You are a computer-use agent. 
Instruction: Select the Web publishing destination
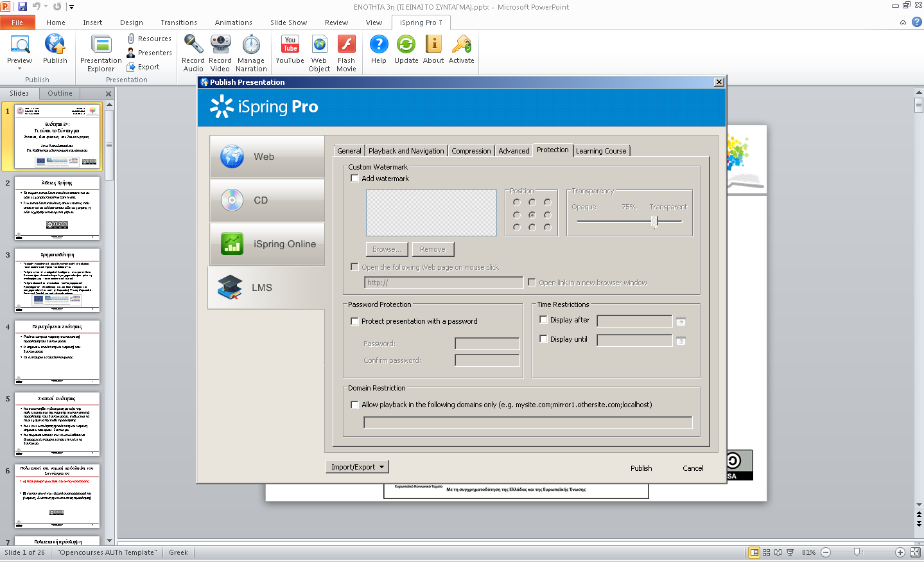[x=266, y=157]
